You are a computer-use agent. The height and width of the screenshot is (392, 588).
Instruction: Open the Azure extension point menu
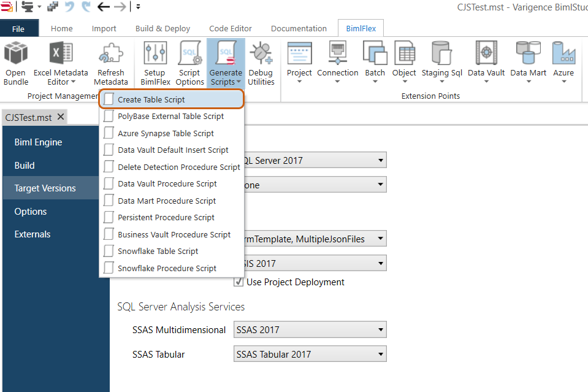pyautogui.click(x=563, y=63)
